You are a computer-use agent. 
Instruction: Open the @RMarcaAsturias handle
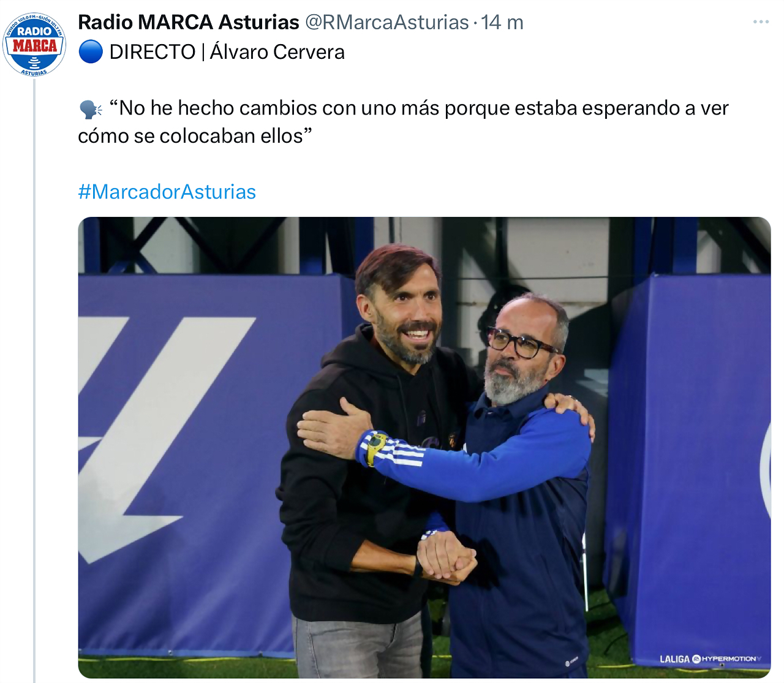pos(387,22)
